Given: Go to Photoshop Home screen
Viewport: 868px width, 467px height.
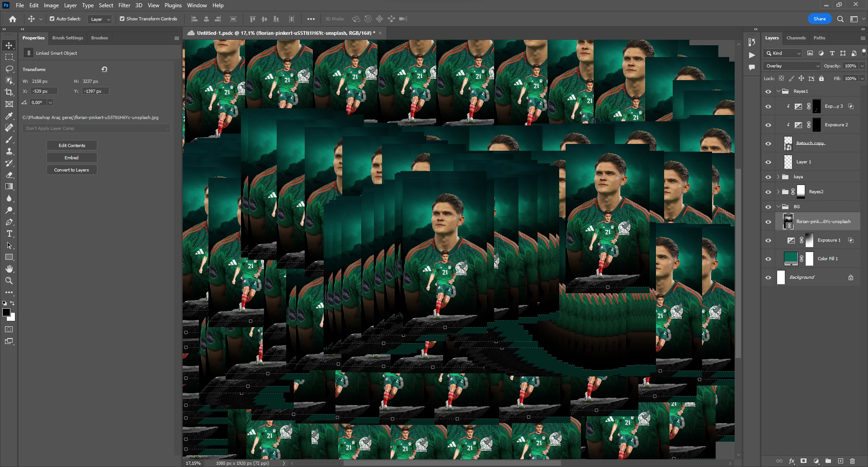Looking at the screenshot, I should 13,19.
